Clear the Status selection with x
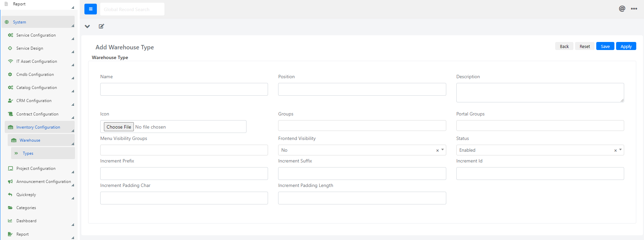Screen dimensions: 644x240 pos(615,150)
